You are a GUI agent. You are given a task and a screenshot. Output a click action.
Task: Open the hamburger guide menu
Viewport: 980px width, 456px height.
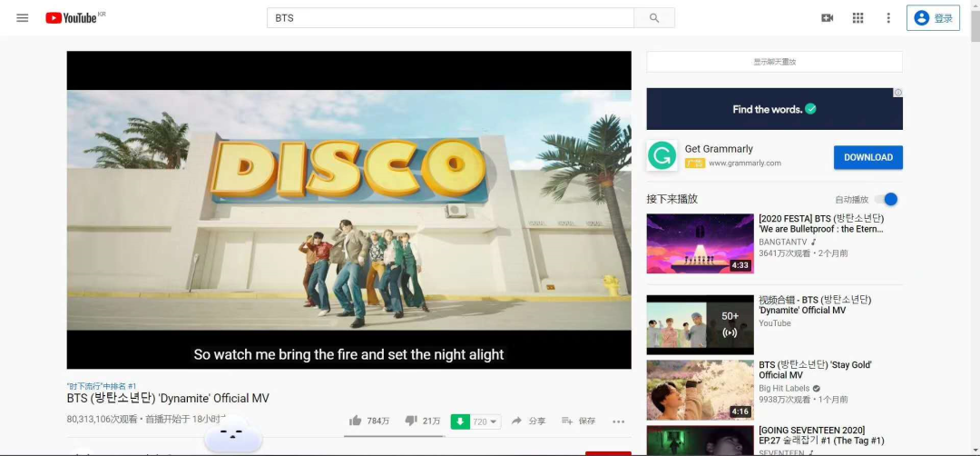pyautogui.click(x=23, y=18)
